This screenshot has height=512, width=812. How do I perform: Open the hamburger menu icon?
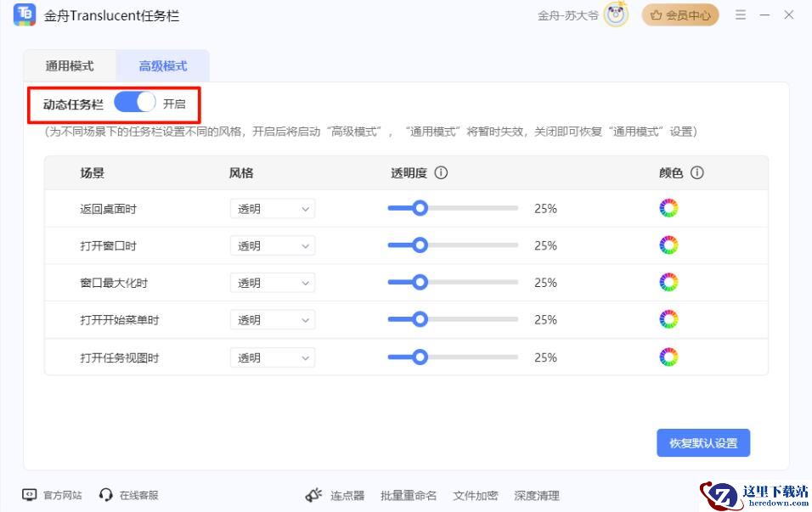[741, 15]
